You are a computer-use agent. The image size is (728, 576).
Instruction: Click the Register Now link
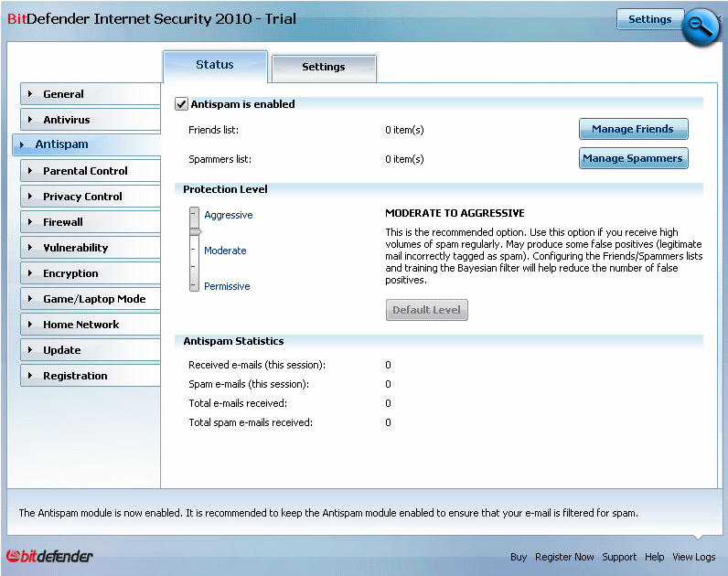point(564,557)
